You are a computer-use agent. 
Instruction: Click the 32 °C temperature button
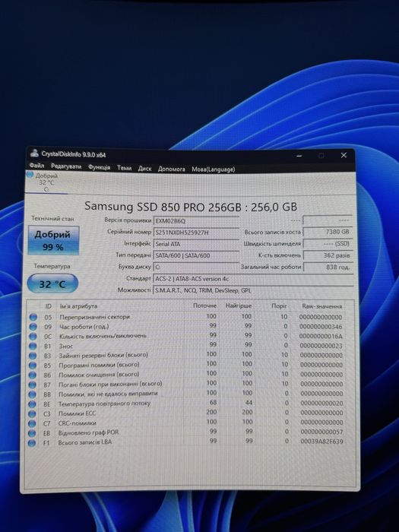click(x=52, y=283)
